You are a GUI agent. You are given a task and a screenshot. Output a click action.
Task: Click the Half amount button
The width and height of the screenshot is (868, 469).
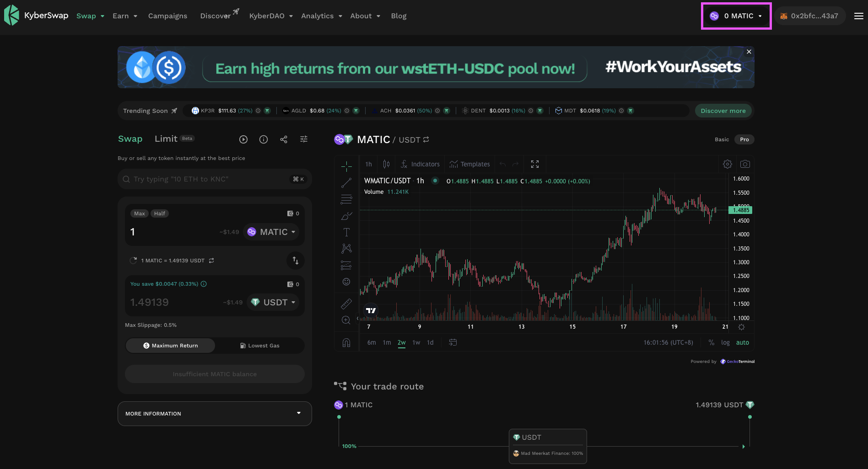coord(160,213)
